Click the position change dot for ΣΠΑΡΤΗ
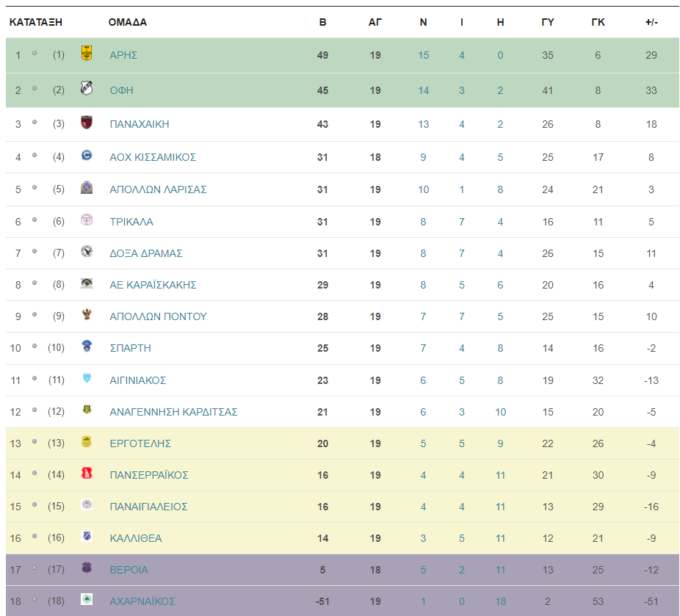This screenshot has width=680, height=616. click(x=35, y=346)
